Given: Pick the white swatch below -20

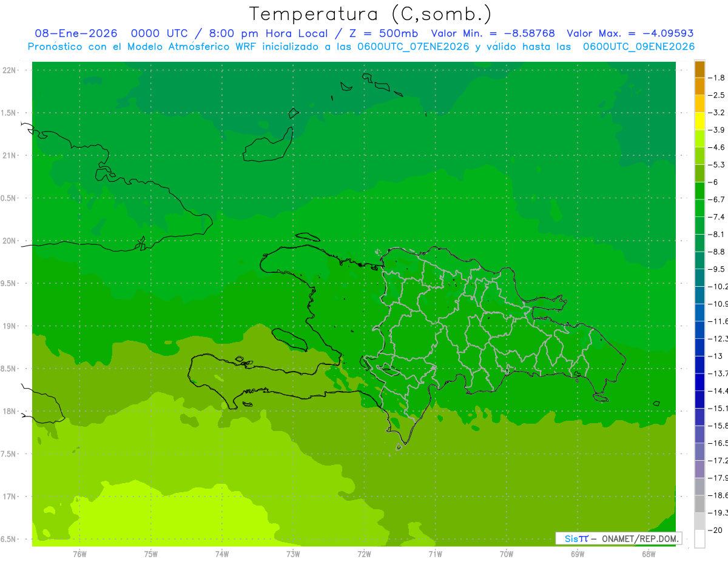Looking at the screenshot, I should point(699,539).
